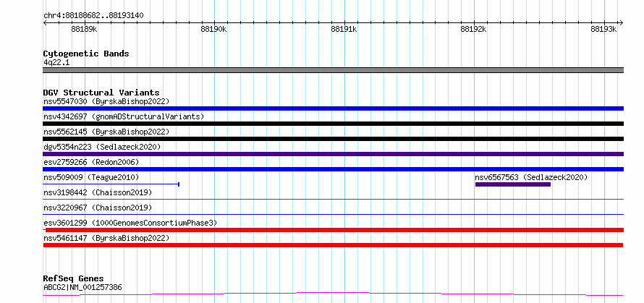Viewport: 644px width, 303px height.
Task: Click the DGV Structural Variants track title
Action: pyautogui.click(x=101, y=93)
